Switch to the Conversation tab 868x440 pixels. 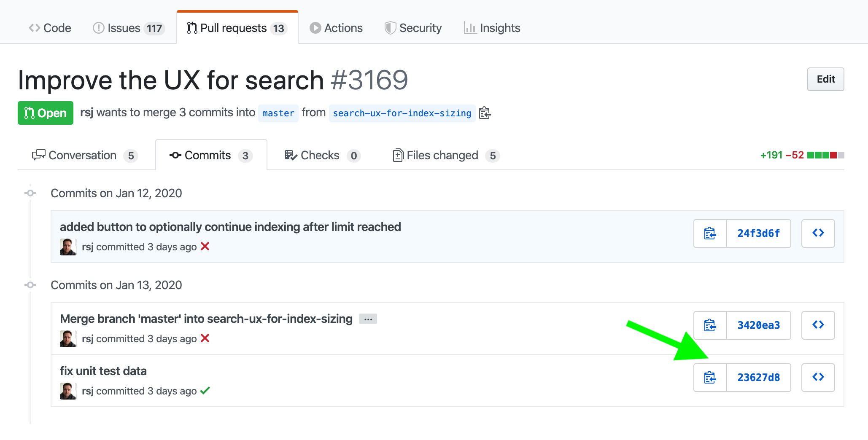click(x=85, y=156)
